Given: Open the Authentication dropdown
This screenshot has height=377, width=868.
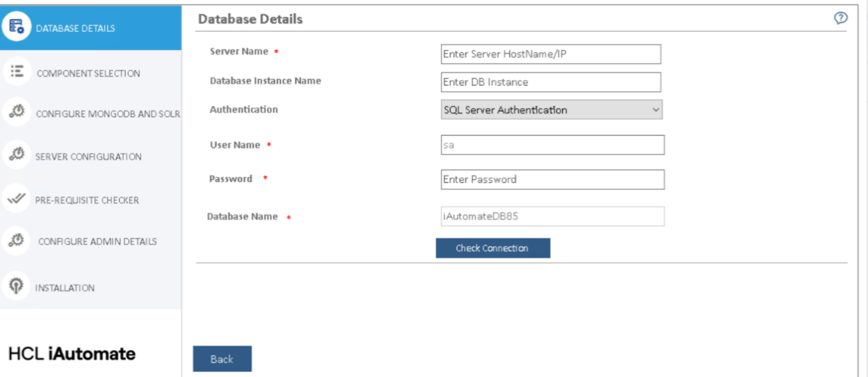Looking at the screenshot, I should (x=551, y=110).
